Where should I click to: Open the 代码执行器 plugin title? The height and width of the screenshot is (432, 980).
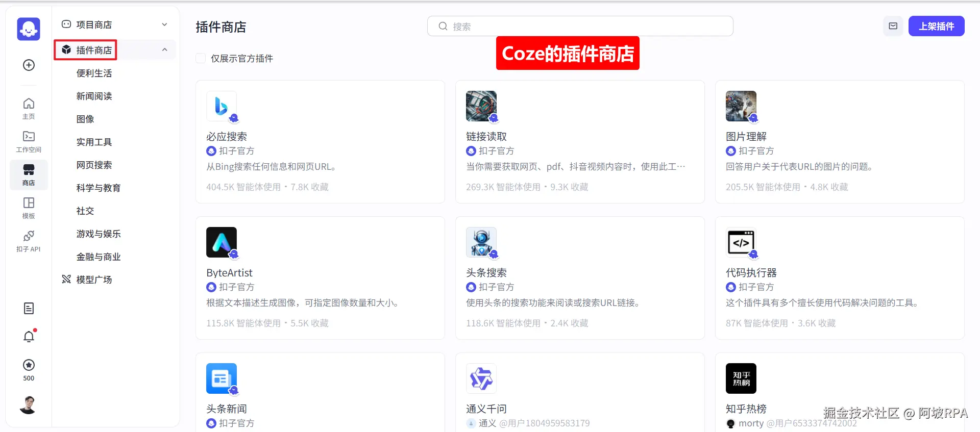751,272
